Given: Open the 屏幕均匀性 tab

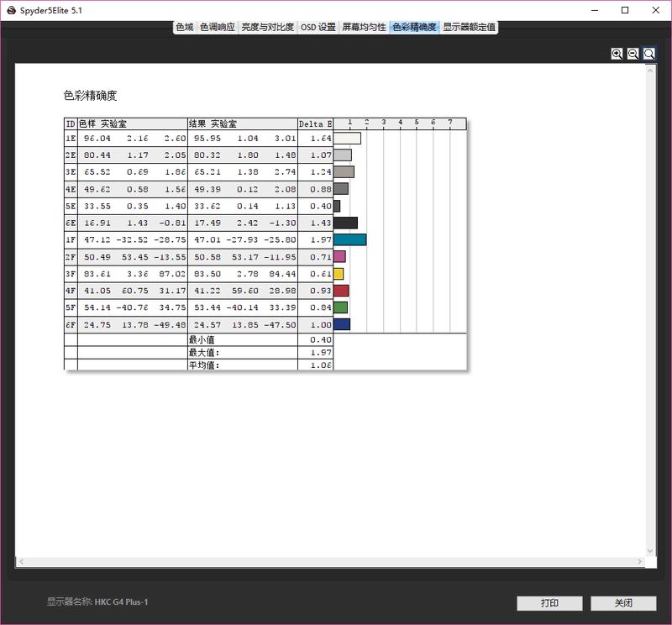Looking at the screenshot, I should 364,27.
